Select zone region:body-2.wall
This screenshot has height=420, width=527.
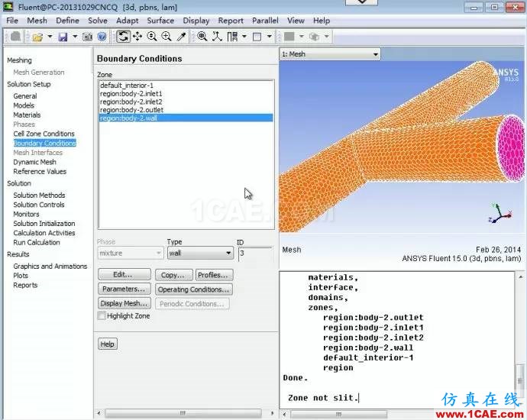pos(186,118)
